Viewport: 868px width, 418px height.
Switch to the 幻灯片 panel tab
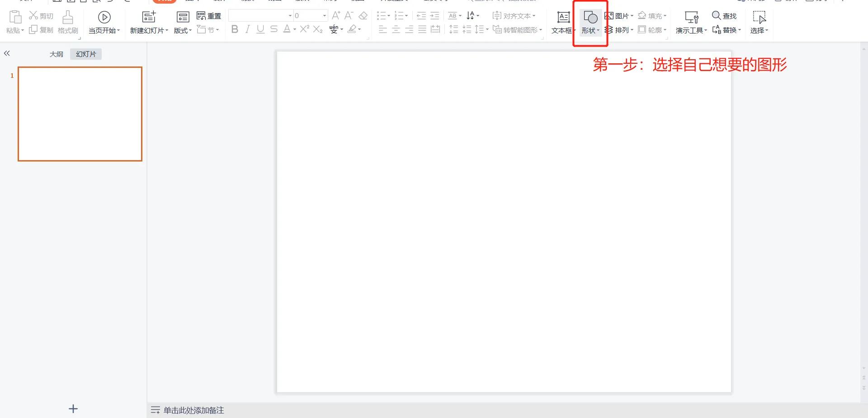[x=85, y=53]
